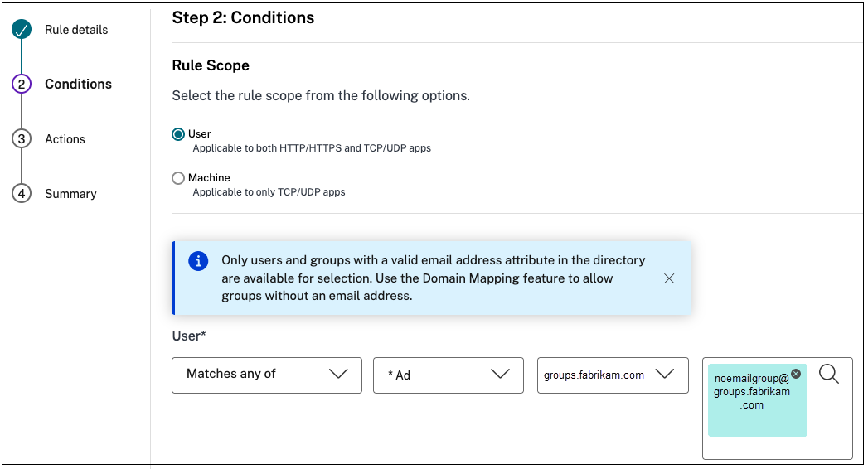The image size is (868, 469).
Task: Click the 'Applicable to only TCP/UDP apps' text
Action: tap(269, 192)
